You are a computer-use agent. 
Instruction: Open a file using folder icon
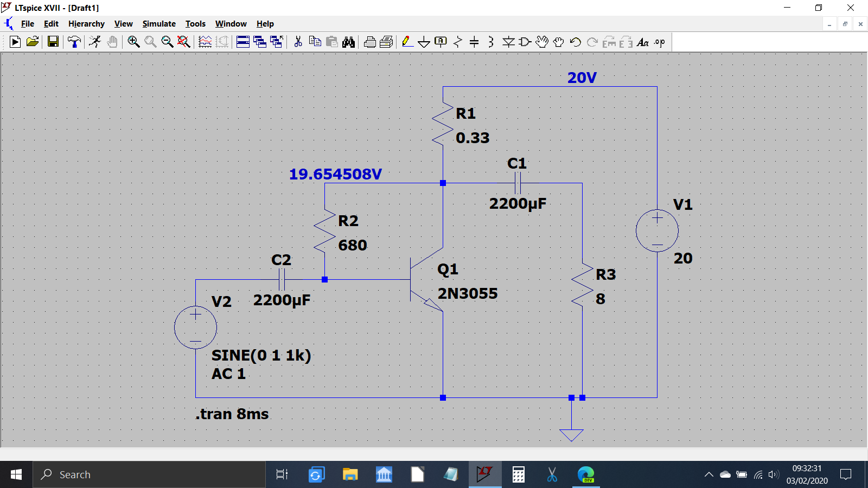[33, 42]
